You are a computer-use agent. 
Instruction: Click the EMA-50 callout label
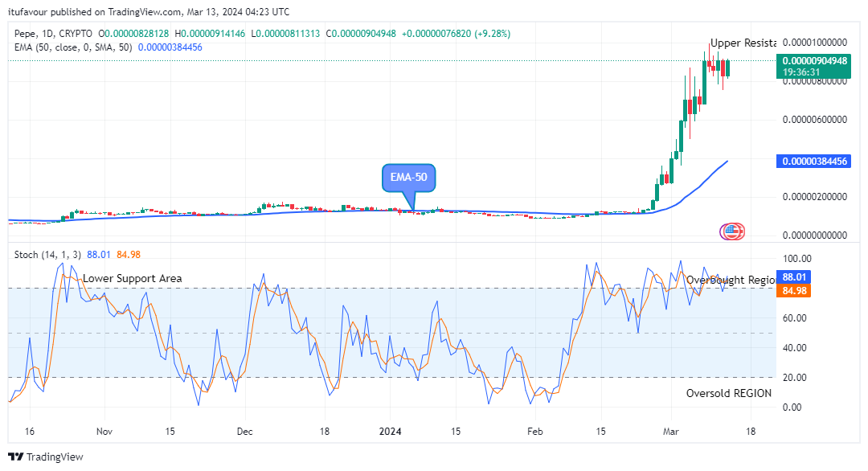click(x=408, y=178)
